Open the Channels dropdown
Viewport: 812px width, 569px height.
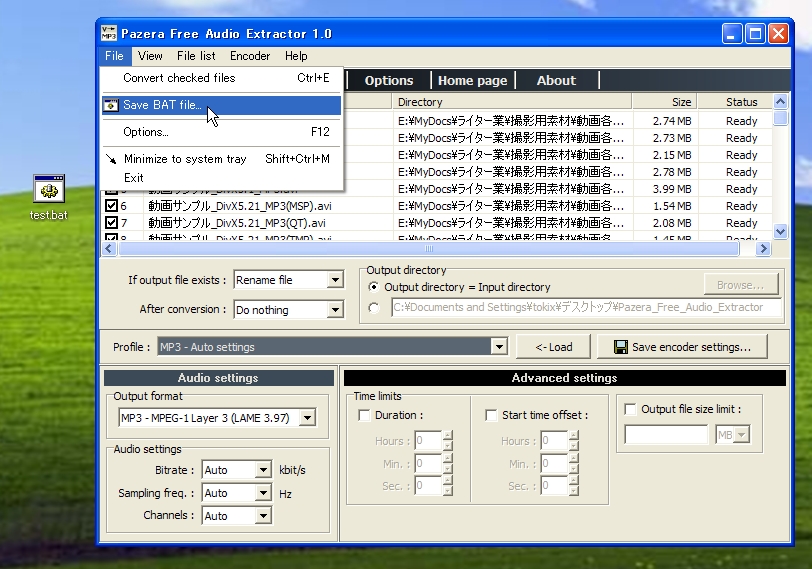click(x=264, y=515)
